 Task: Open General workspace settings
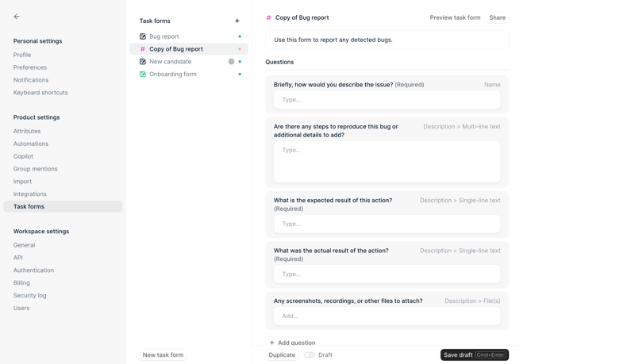[24, 245]
